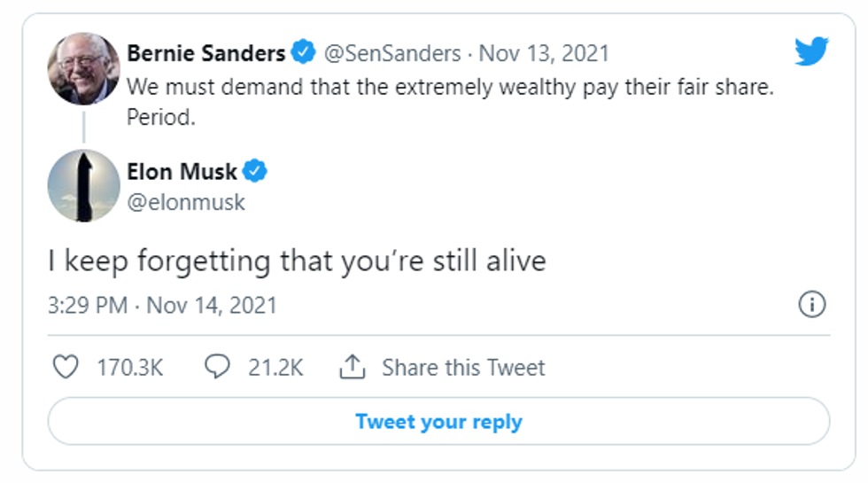Image resolution: width=868 pixels, height=483 pixels.
Task: Click Bernie Sanders' verified badge
Action: (x=303, y=53)
